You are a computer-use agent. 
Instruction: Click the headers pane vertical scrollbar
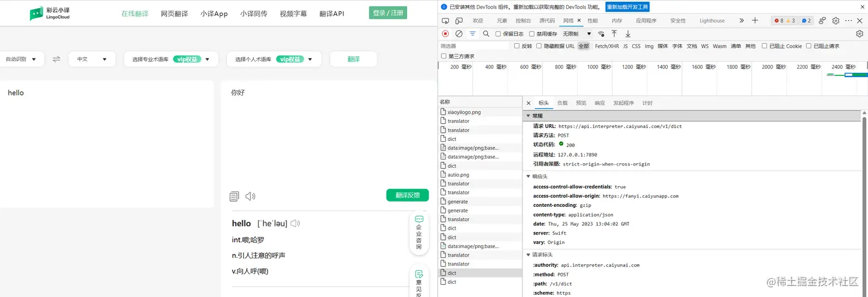(865, 202)
